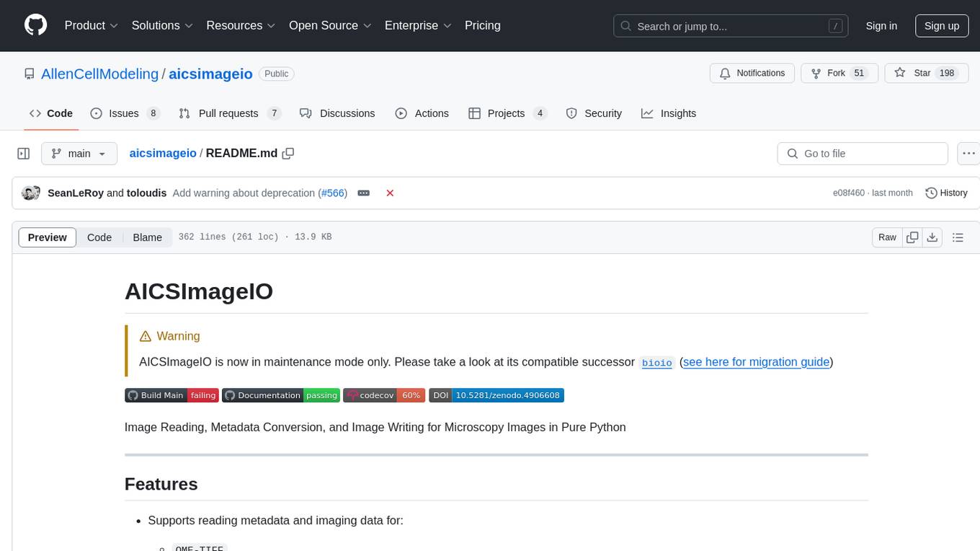Go to aicsimageio root in breadcrumb
This screenshot has height=551, width=980.
[163, 153]
